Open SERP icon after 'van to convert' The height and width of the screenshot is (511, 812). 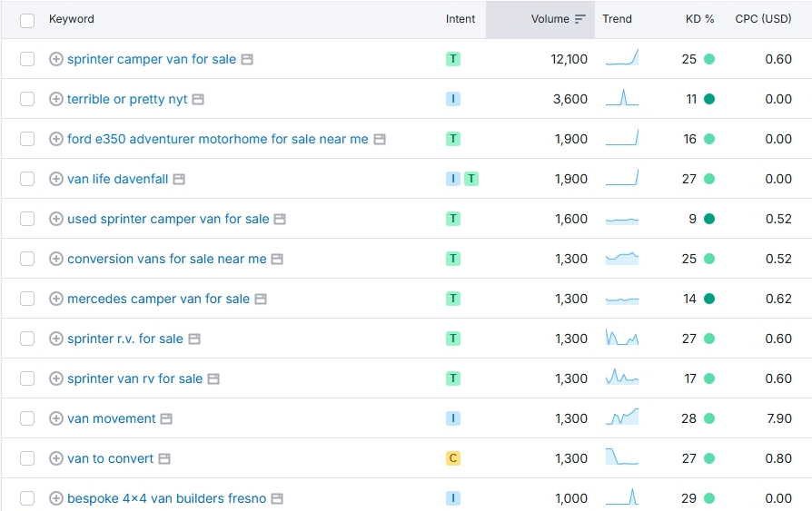pyautogui.click(x=164, y=458)
